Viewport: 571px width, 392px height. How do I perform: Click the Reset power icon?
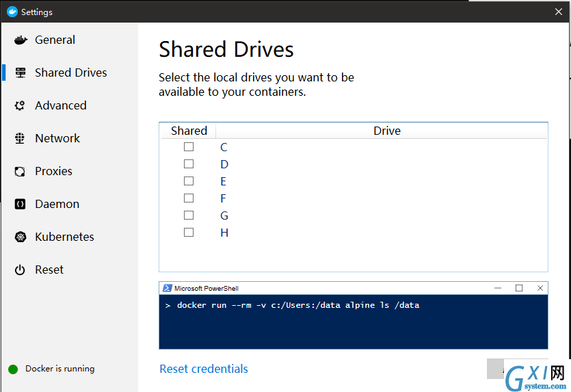(x=20, y=270)
